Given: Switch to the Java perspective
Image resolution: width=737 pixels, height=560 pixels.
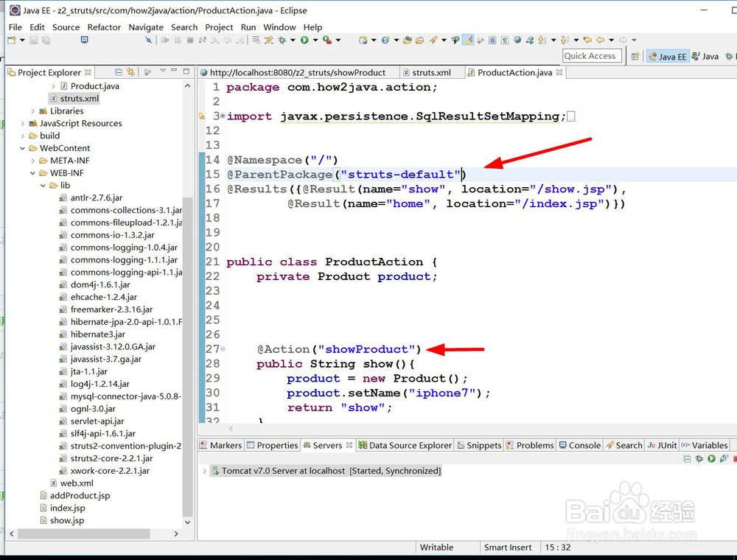Looking at the screenshot, I should [705, 57].
